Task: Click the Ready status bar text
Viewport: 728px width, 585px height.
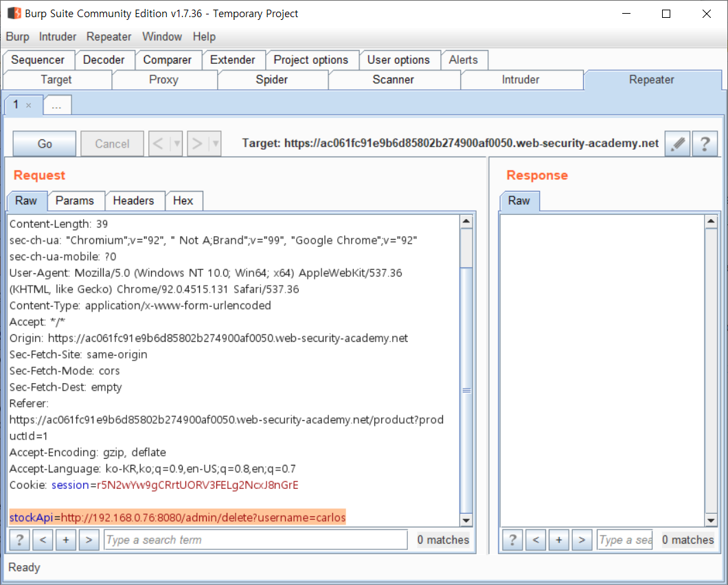Action: tap(24, 567)
